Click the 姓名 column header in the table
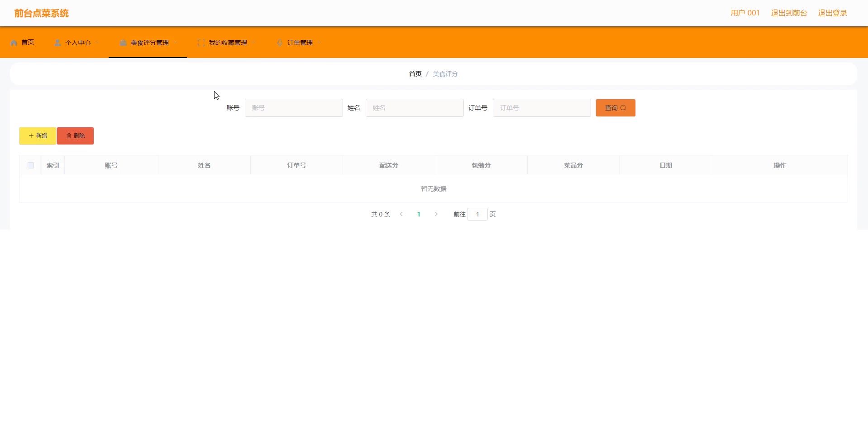The image size is (868, 423). click(204, 165)
